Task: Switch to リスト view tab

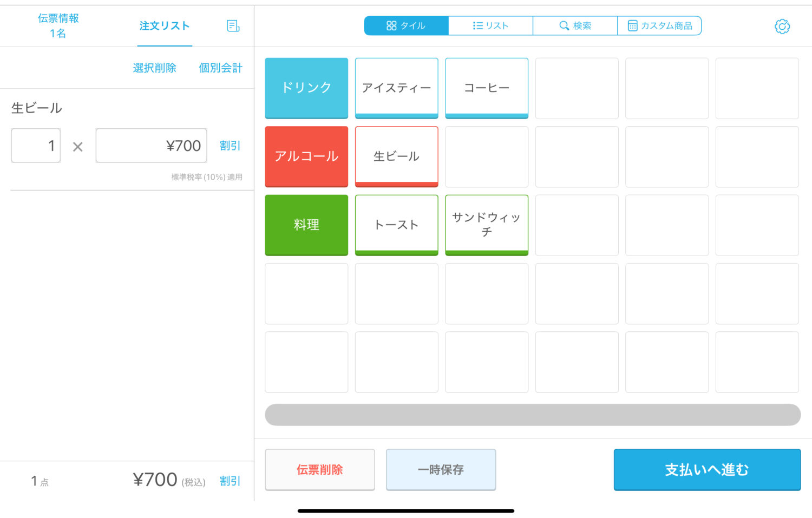Action: pos(490,25)
